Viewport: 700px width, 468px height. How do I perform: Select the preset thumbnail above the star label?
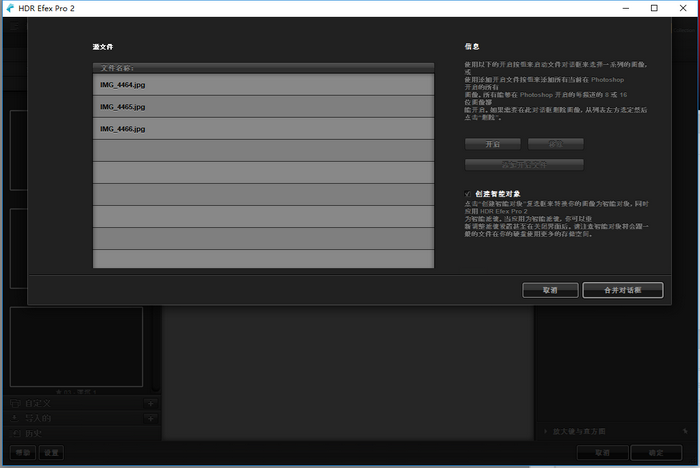(x=76, y=347)
